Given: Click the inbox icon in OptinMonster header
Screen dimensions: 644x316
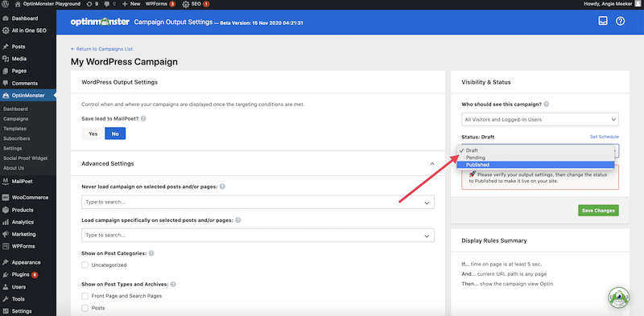Looking at the screenshot, I should (602, 22).
